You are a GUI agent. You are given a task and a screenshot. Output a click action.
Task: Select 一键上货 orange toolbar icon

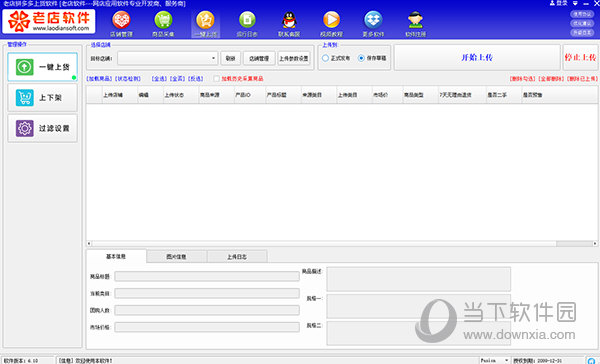coord(205,20)
